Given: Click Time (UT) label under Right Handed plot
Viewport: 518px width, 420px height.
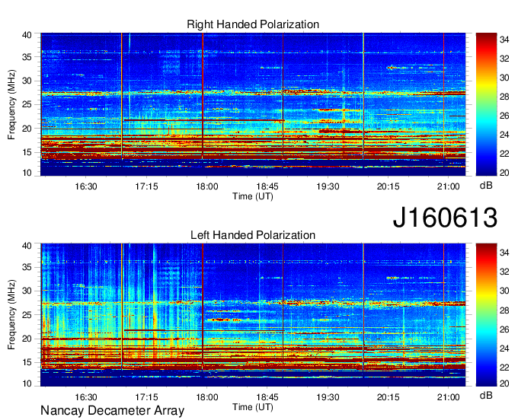Looking at the screenshot, I should tap(253, 196).
